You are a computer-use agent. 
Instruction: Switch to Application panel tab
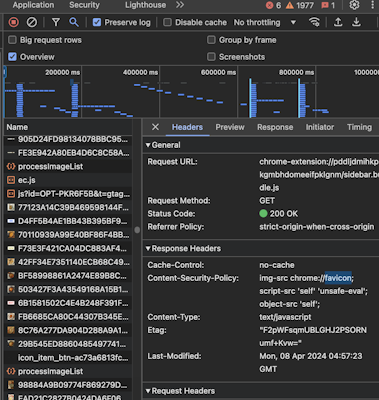[33, 5]
